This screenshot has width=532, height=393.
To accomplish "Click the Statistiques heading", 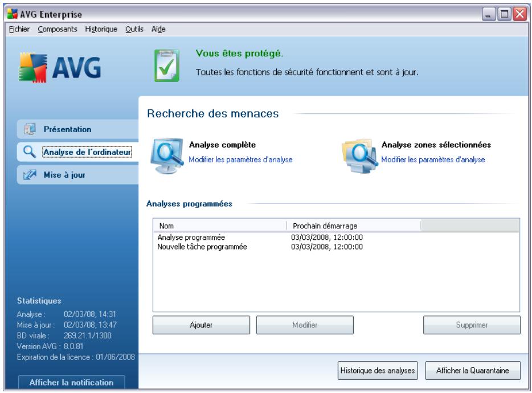I will click(x=39, y=301).
